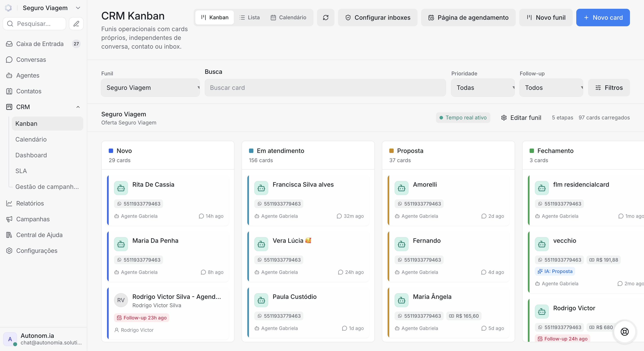Click the bot avatar on Vera Lúcia card
644x351 pixels.
pyautogui.click(x=261, y=244)
